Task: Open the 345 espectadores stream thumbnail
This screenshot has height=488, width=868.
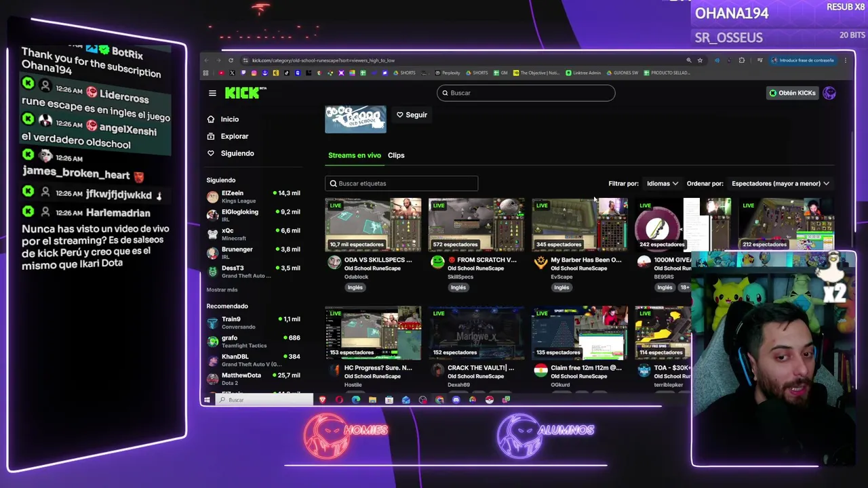Action: click(579, 224)
